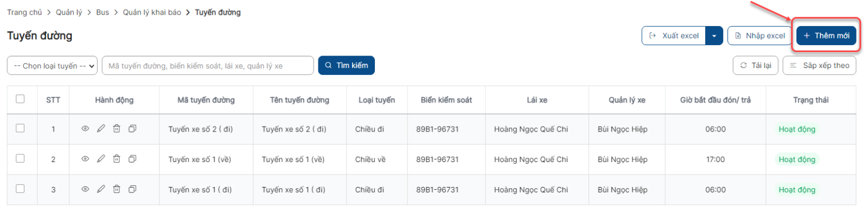Click the 'Tìm kiếm' search button
Screen dimensions: 868x212
click(346, 65)
